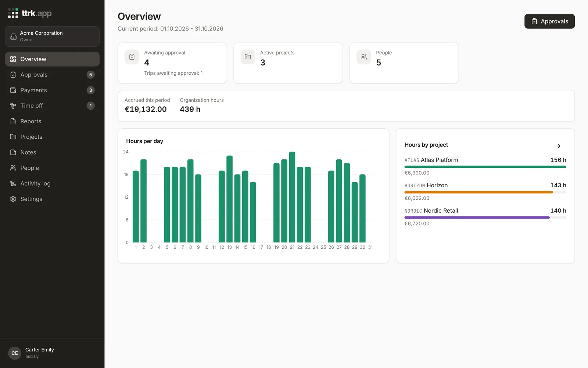Image resolution: width=588 pixels, height=368 pixels.
Task: Click the chart bar for day 30
Action: 362,208
